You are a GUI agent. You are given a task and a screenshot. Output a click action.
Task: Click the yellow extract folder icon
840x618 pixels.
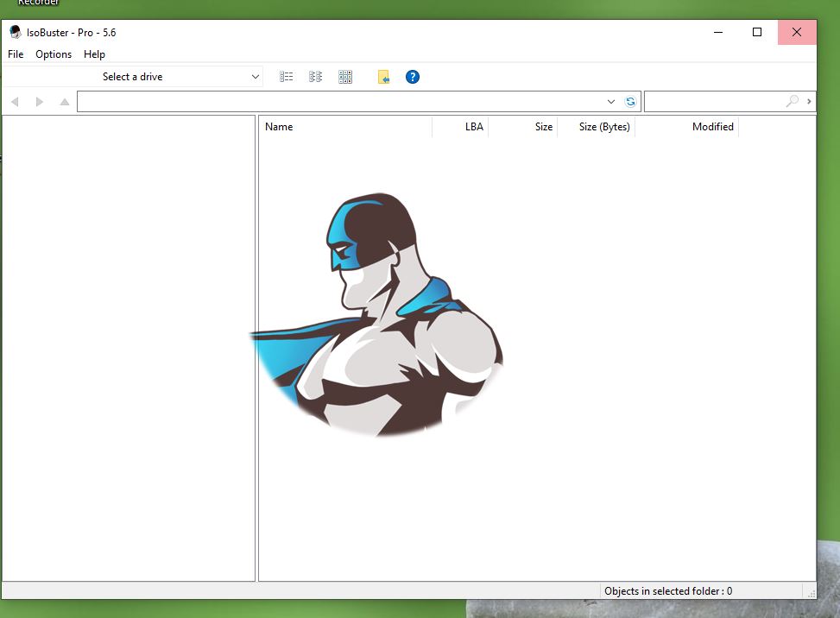(x=384, y=77)
